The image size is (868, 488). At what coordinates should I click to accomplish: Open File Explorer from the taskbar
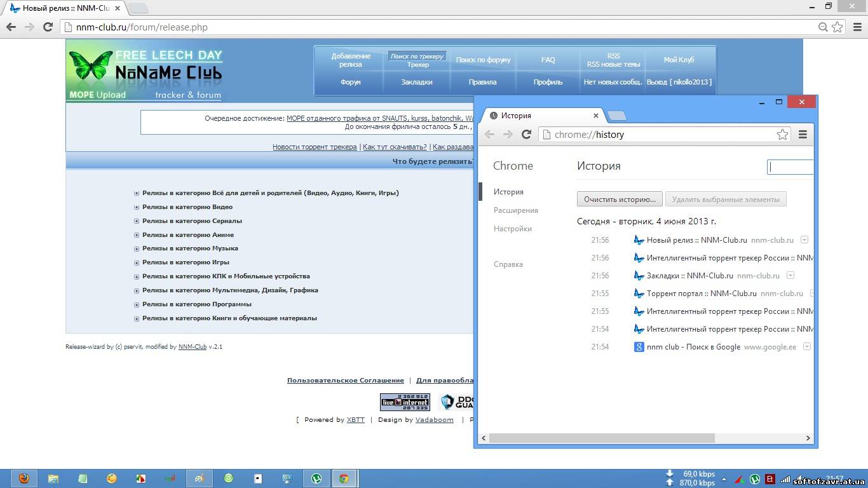(x=53, y=478)
